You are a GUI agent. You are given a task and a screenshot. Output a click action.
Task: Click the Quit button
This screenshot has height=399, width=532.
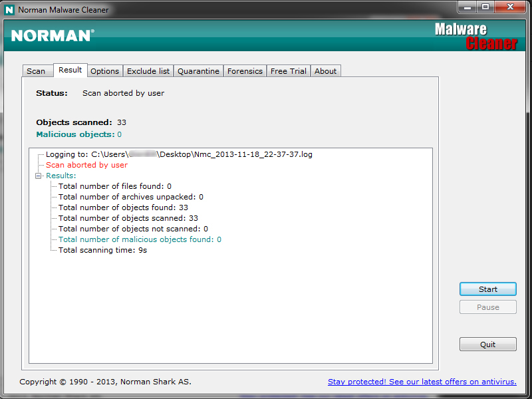pyautogui.click(x=487, y=344)
